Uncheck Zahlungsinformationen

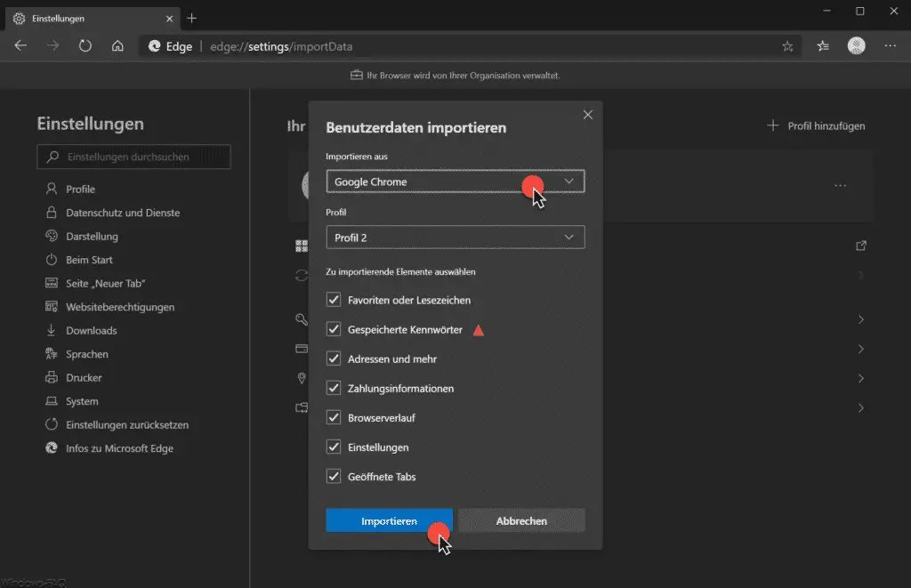334,388
